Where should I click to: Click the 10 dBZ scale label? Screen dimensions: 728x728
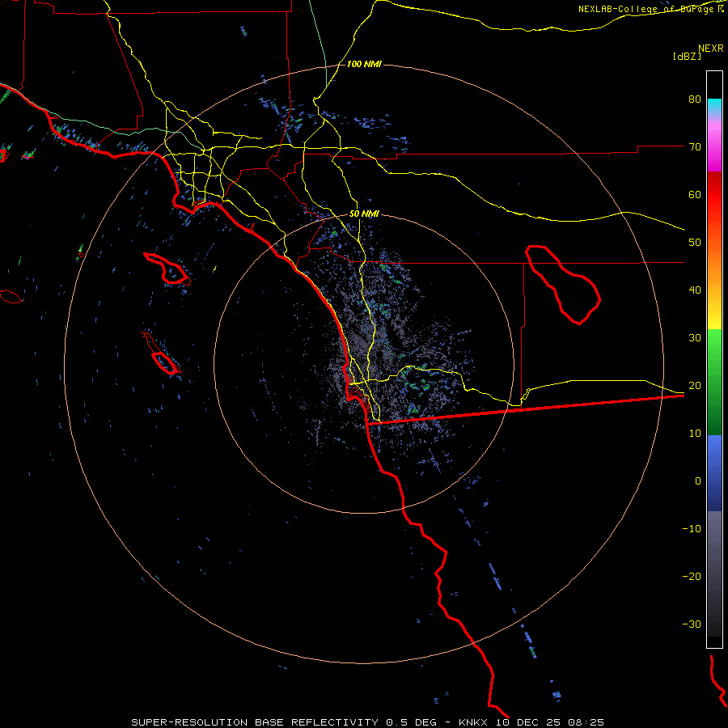tap(695, 434)
